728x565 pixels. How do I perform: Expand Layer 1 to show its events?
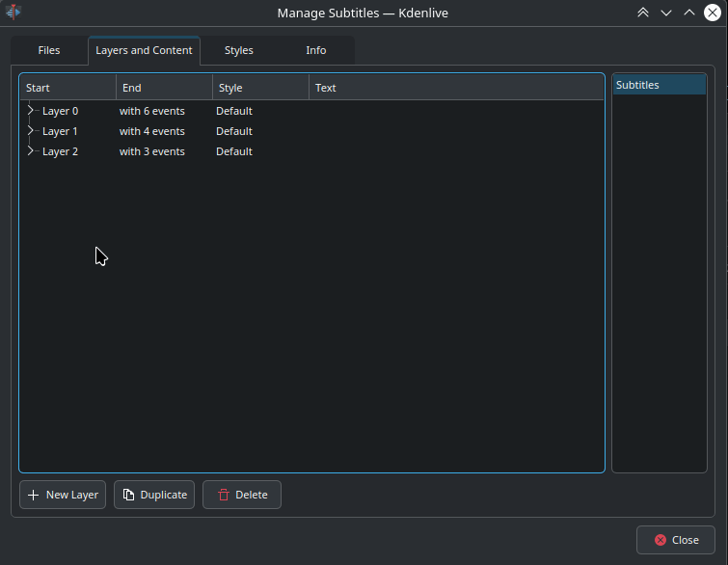click(x=30, y=131)
